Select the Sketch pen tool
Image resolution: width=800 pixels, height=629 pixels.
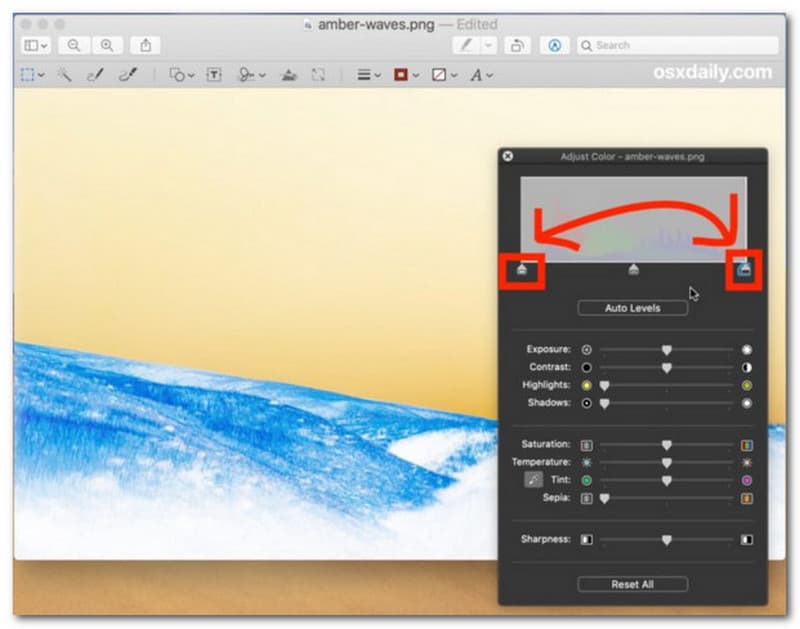[95, 75]
